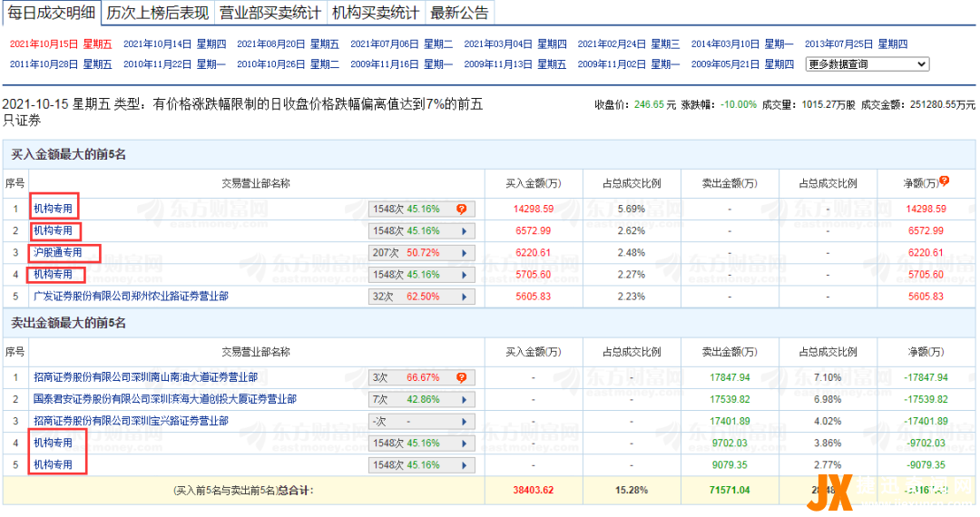Click the total sell amount 71571.04
Viewport: 980px width, 517px height.
point(730,490)
